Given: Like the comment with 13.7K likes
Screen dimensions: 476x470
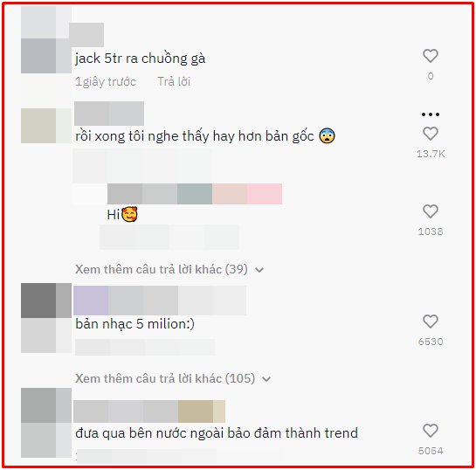Looking at the screenshot, I should [431, 134].
